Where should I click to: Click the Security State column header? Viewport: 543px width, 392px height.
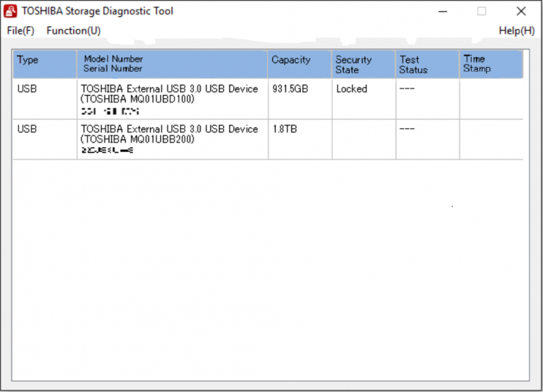364,64
